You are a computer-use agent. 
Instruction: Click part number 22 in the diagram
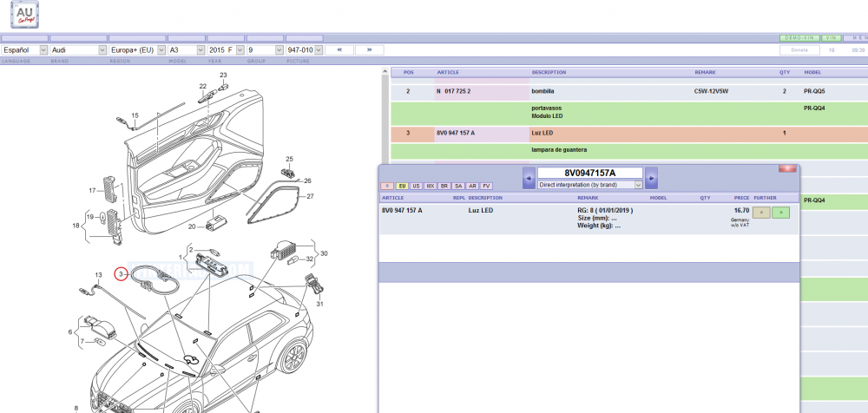(202, 86)
